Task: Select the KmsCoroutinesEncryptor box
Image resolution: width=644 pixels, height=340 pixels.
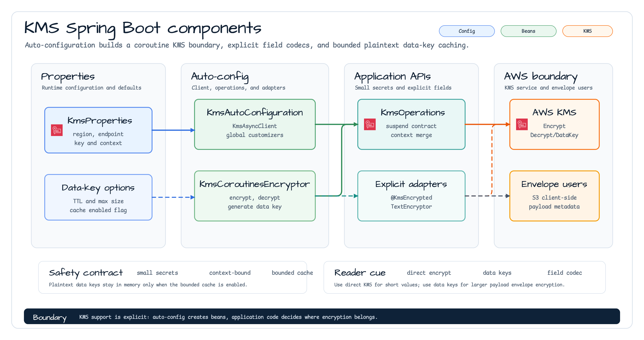Action: (x=255, y=196)
